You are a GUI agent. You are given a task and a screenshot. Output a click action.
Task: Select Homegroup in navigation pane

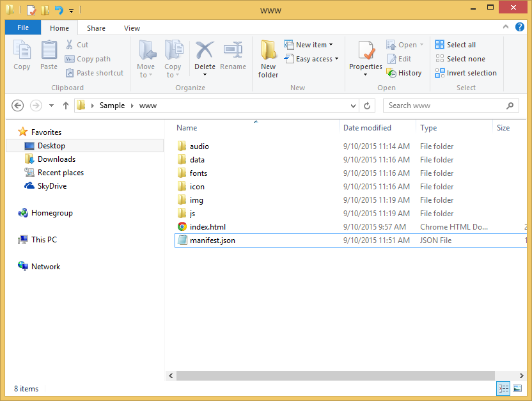click(45, 213)
